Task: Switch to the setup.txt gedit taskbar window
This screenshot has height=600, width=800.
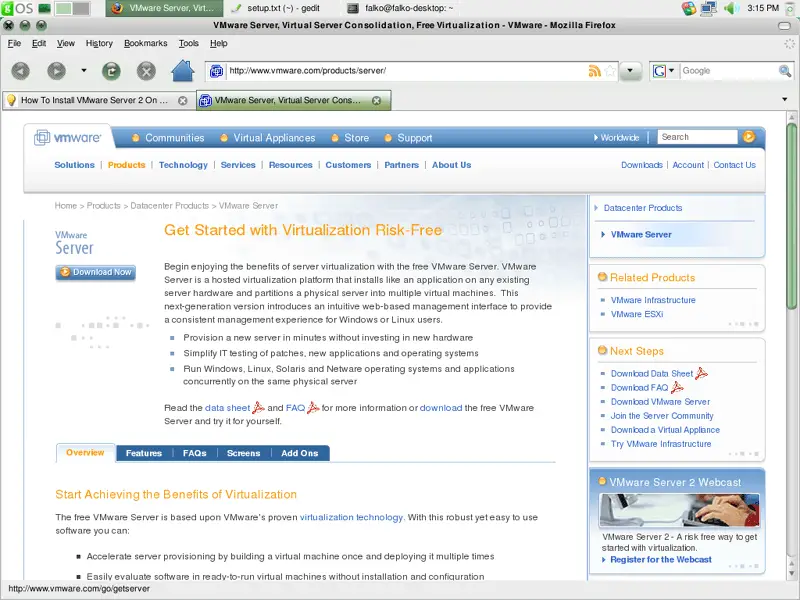Action: [x=276, y=8]
